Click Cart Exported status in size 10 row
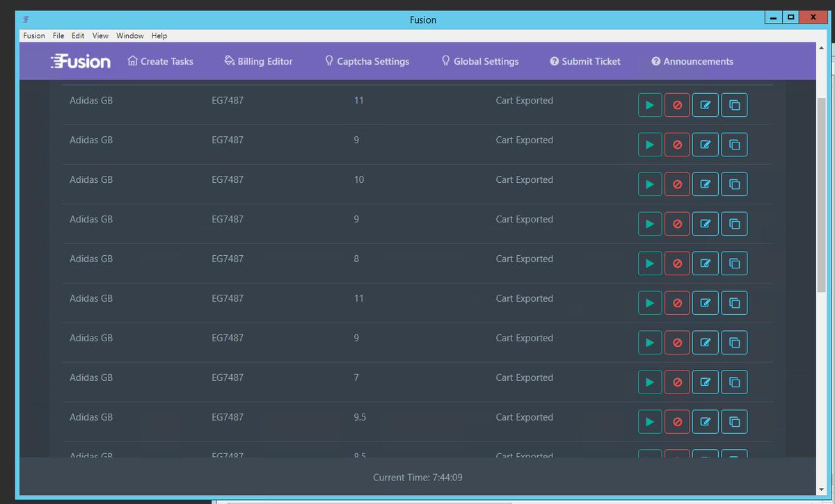The width and height of the screenshot is (835, 504). coord(525,179)
